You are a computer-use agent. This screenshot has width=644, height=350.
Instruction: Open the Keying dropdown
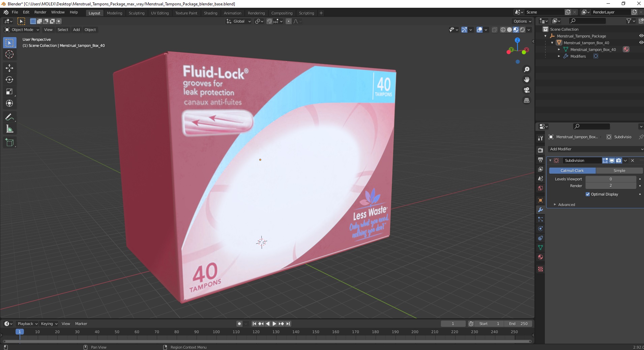[49, 324]
